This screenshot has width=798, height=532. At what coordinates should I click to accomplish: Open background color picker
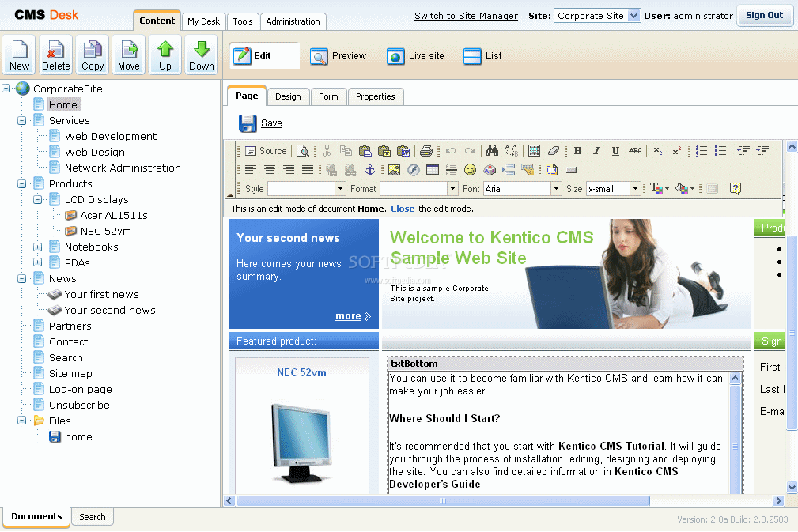[x=685, y=189]
